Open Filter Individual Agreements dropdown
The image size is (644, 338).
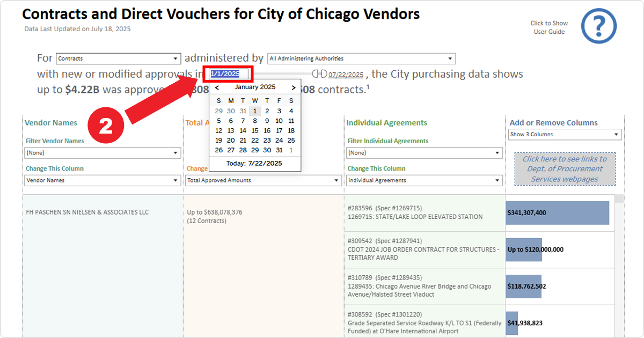(x=425, y=153)
